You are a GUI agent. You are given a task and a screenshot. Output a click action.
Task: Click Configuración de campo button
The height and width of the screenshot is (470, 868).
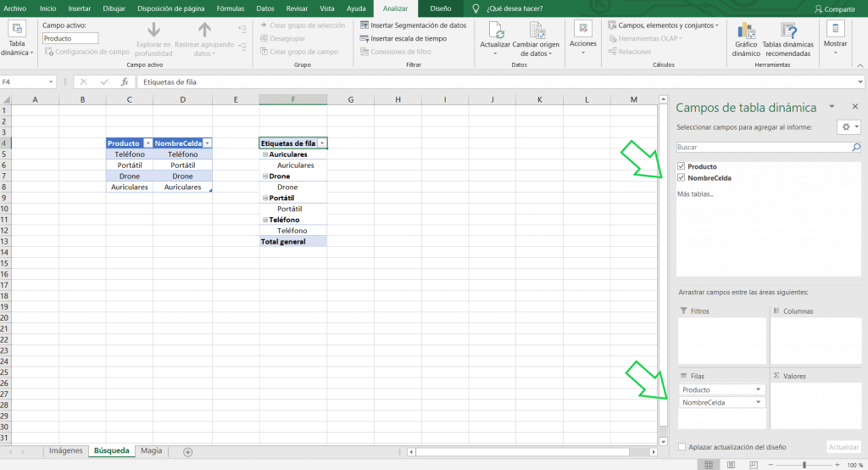click(87, 52)
